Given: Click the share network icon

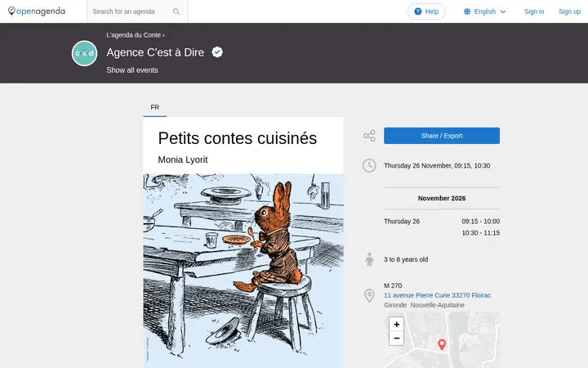Looking at the screenshot, I should click(x=369, y=136).
